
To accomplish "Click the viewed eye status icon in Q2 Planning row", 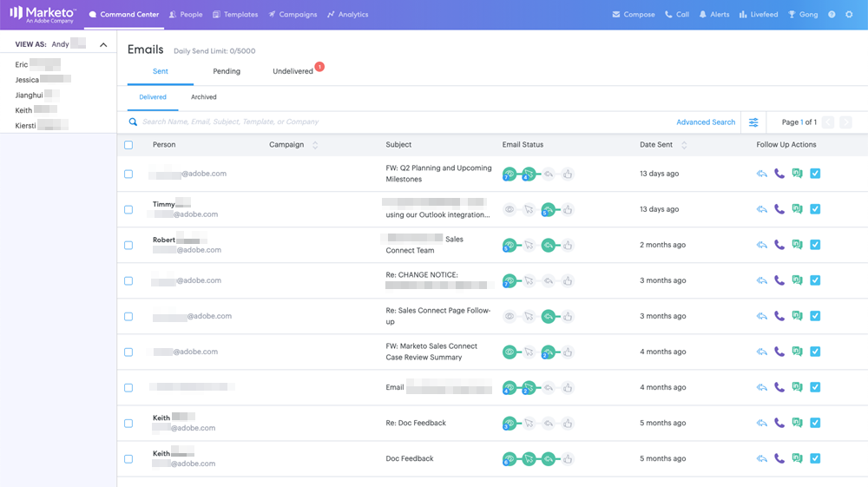I will coord(510,174).
